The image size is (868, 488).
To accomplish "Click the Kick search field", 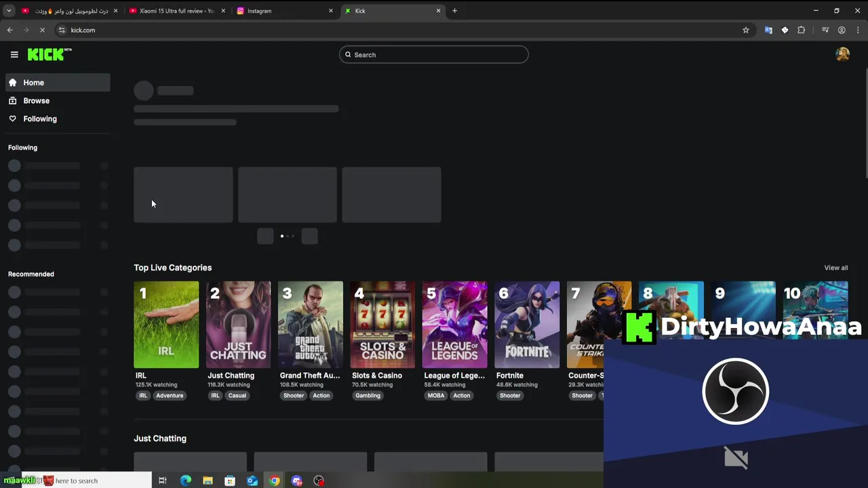I will 434,55.
